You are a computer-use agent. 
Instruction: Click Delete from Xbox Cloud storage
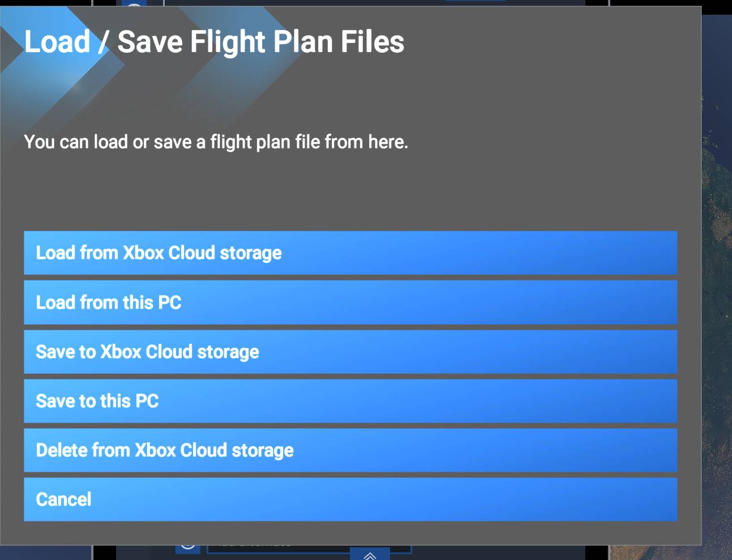[x=350, y=450]
